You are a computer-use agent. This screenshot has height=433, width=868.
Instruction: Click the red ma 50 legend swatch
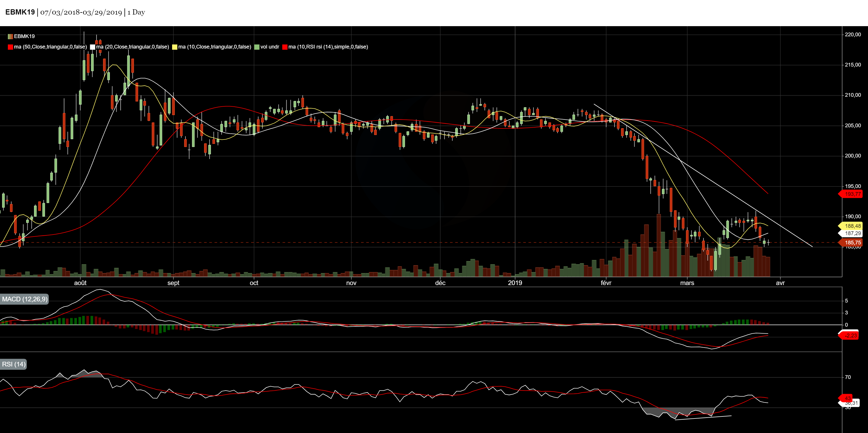tap(10, 47)
